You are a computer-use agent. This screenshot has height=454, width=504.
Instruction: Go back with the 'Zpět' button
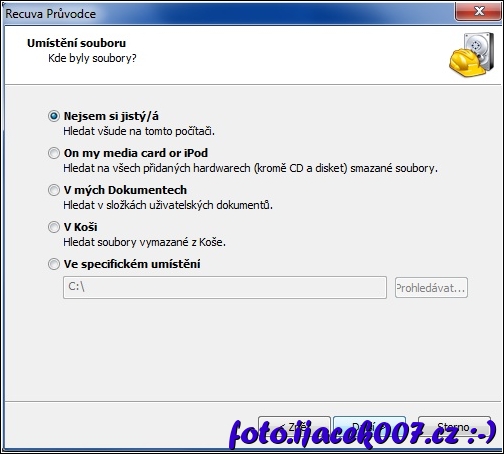point(294,427)
